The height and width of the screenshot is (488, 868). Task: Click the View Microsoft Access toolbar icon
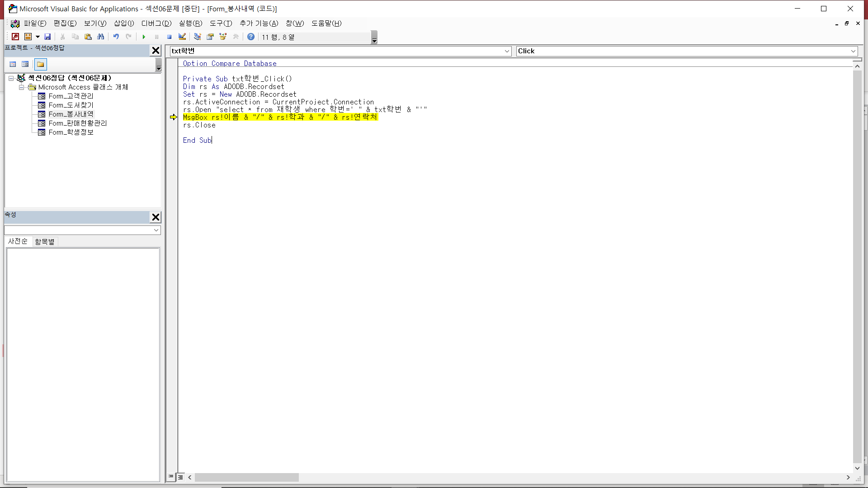tap(15, 37)
